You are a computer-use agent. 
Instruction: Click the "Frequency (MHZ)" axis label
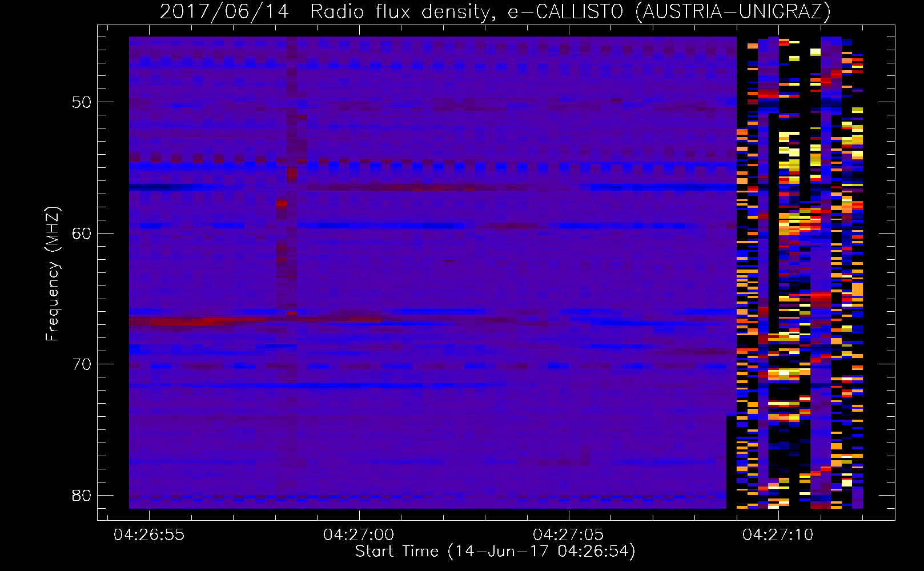tap(53, 274)
